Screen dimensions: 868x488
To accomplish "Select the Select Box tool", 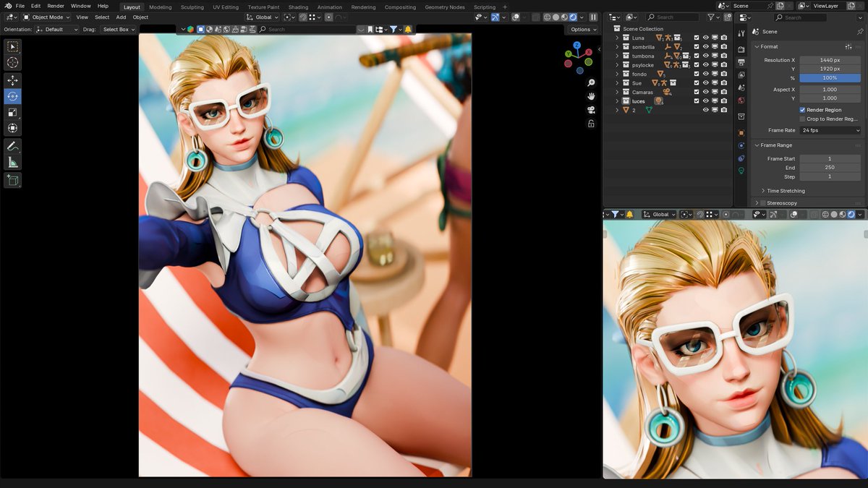I will tap(13, 47).
